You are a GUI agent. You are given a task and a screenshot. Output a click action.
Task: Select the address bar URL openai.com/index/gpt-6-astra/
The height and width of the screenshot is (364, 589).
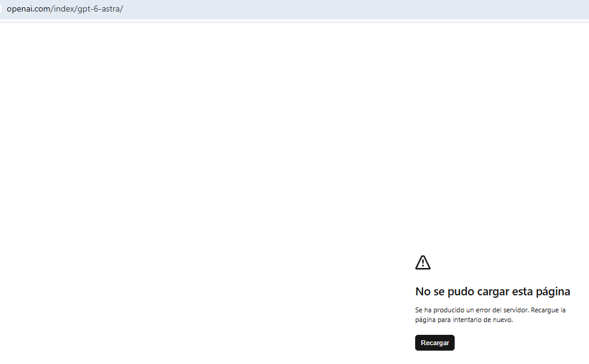tap(65, 9)
